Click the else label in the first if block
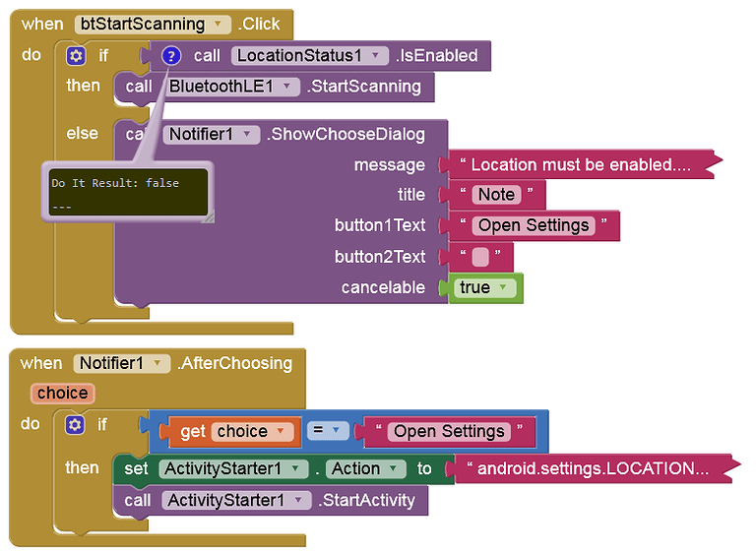 (83, 133)
